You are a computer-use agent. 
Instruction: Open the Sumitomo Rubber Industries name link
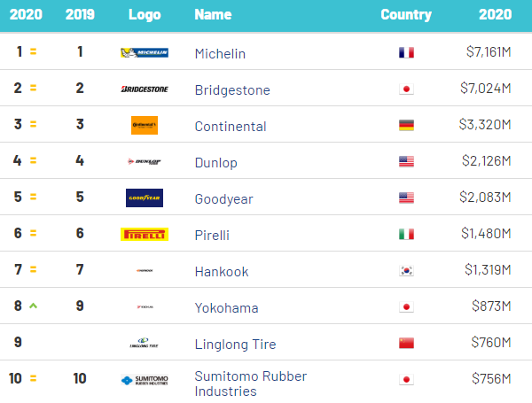coord(251,384)
